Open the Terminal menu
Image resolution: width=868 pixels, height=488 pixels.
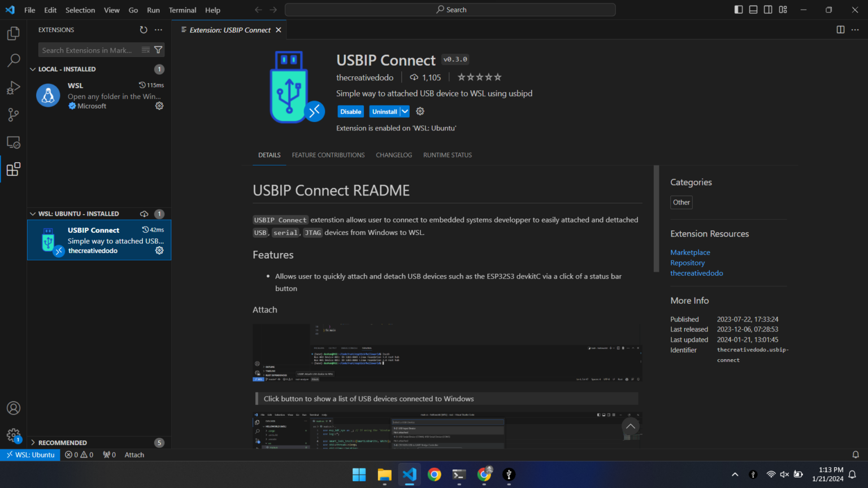(x=182, y=10)
